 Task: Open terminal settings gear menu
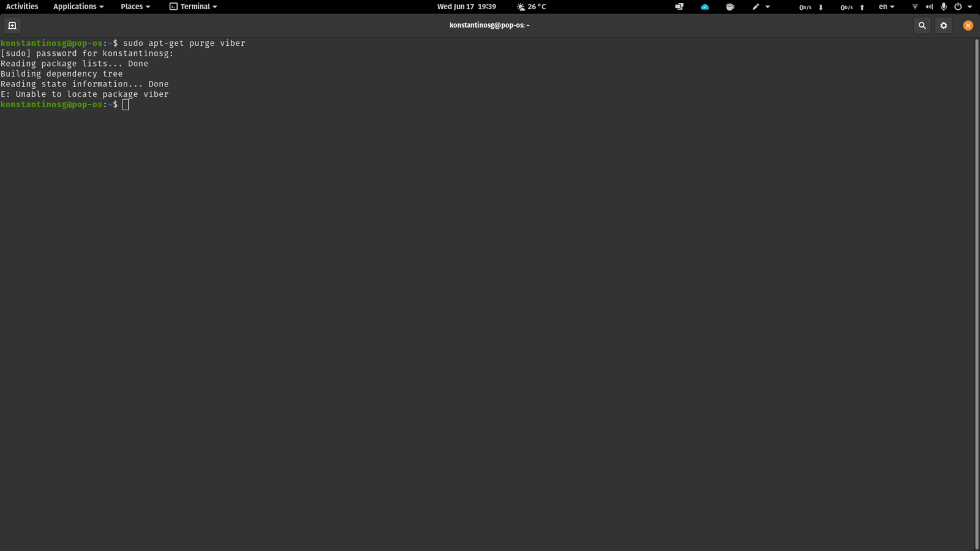944,26
